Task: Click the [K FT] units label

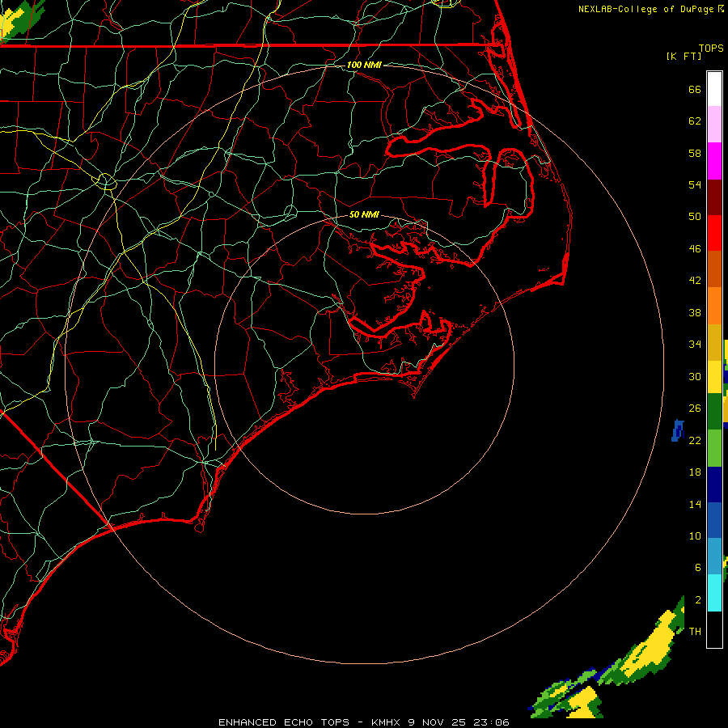Action: [684, 57]
